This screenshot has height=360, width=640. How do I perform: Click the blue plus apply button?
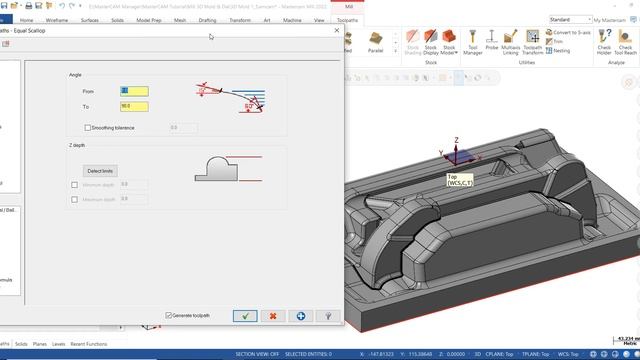point(301,316)
